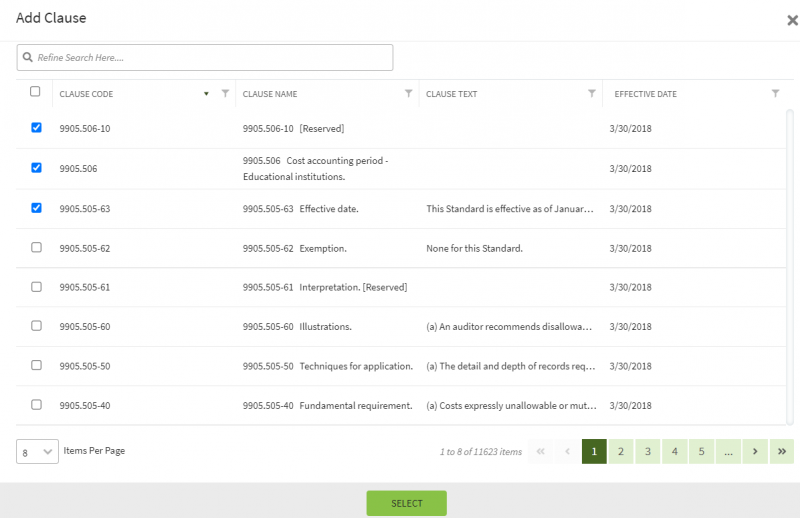Jump to the last page arrow

(782, 451)
